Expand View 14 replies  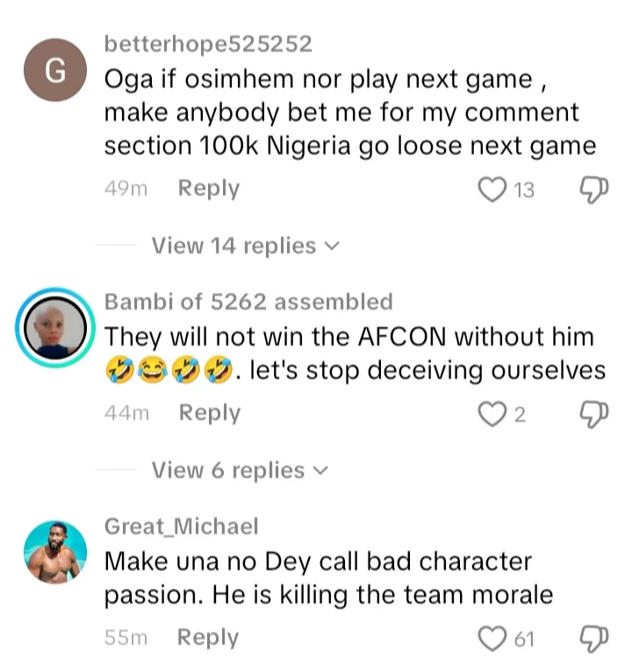click(x=233, y=247)
